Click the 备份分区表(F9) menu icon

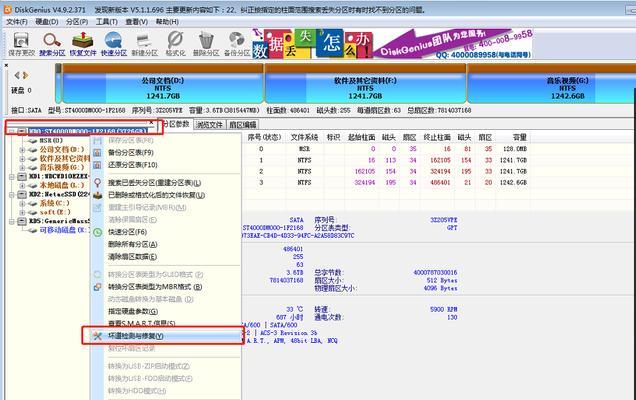pos(97,153)
